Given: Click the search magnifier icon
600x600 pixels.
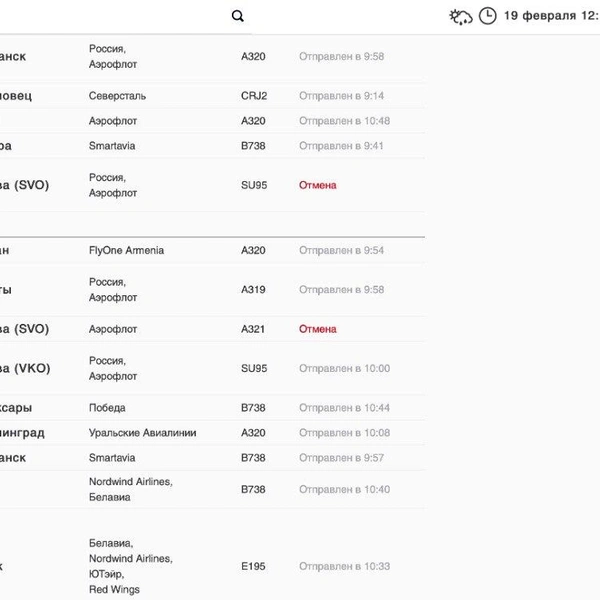Looking at the screenshot, I should pyautogui.click(x=237, y=16).
